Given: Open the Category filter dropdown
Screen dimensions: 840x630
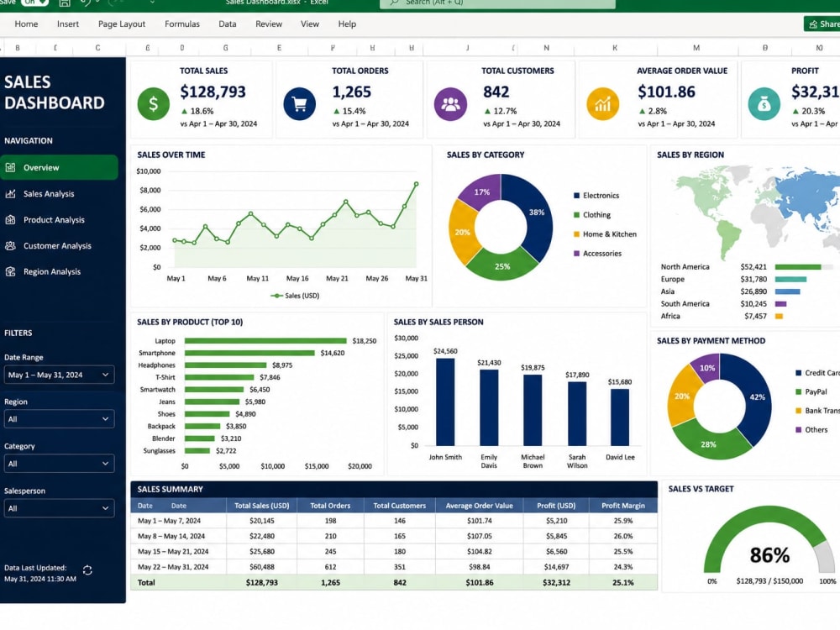Looking at the screenshot, I should point(59,464).
